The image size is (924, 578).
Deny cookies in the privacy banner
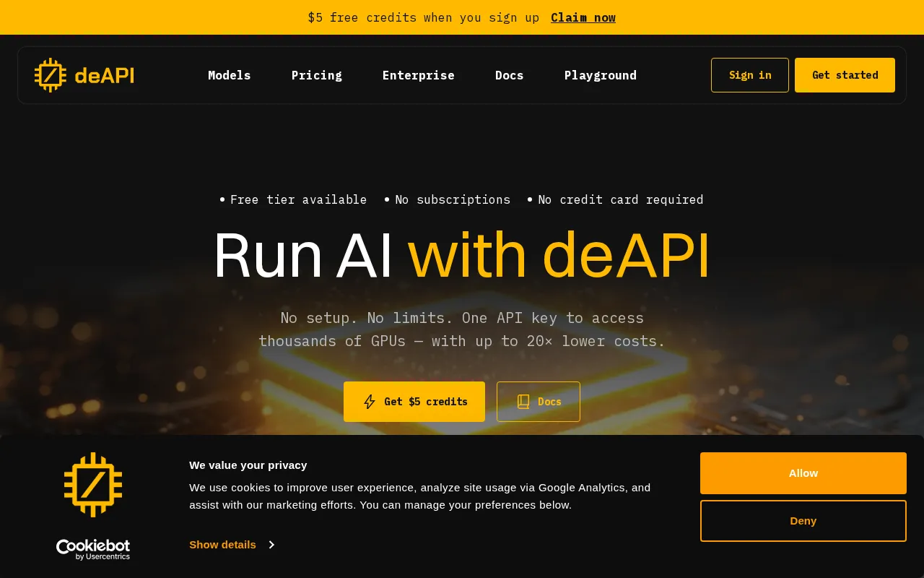[803, 521]
